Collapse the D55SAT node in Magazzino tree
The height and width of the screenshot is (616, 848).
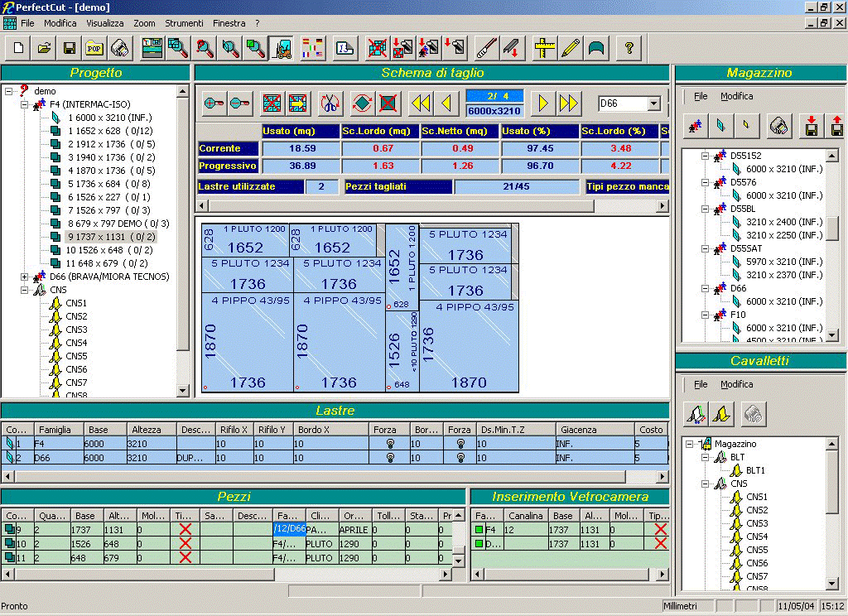click(x=706, y=248)
